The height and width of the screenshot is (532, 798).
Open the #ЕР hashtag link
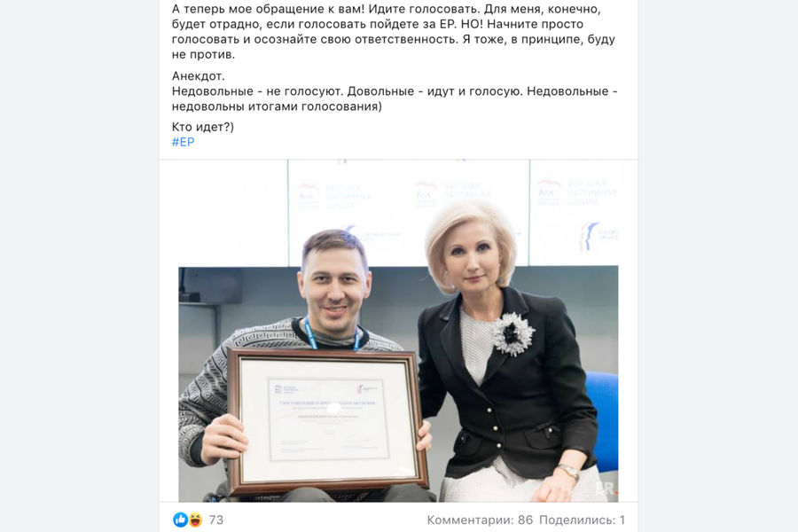click(x=184, y=142)
